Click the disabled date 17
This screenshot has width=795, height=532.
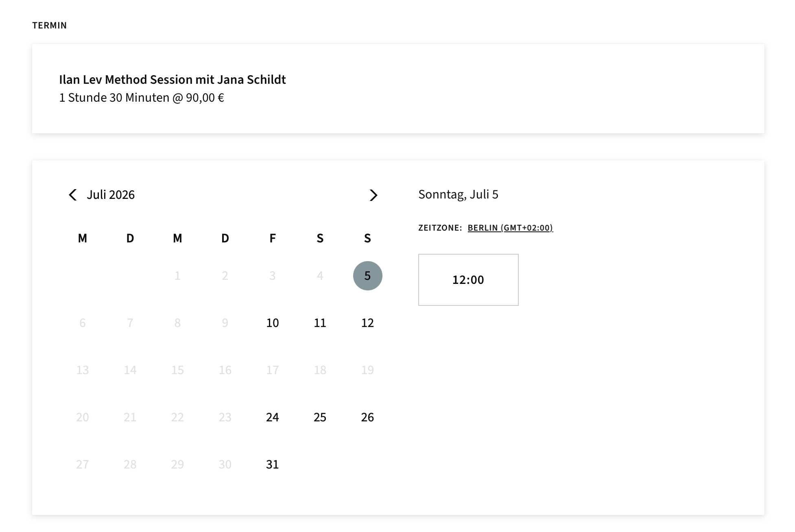pyautogui.click(x=273, y=370)
